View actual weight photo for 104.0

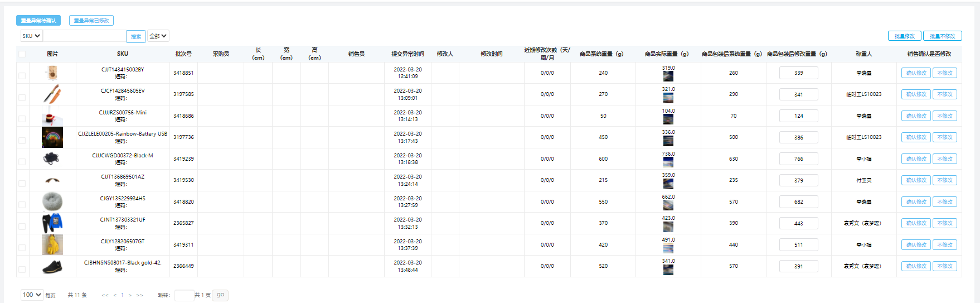[x=668, y=119]
